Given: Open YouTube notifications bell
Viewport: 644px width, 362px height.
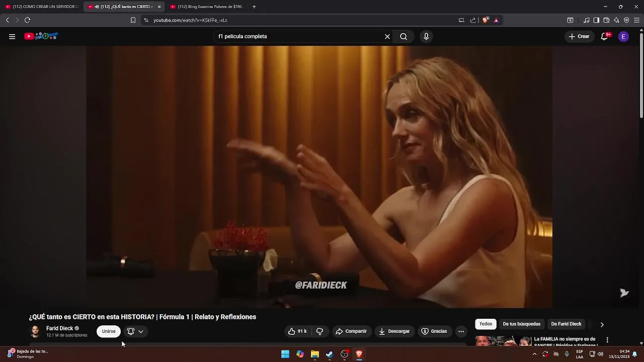Looking at the screenshot, I should (x=605, y=36).
